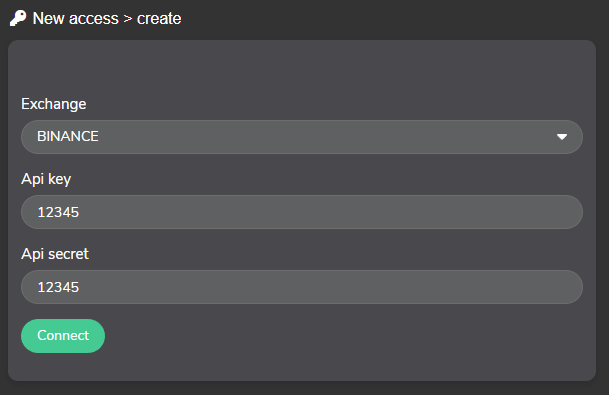609x395 pixels.
Task: Focus the Api secret input field
Action: pyautogui.click(x=302, y=287)
